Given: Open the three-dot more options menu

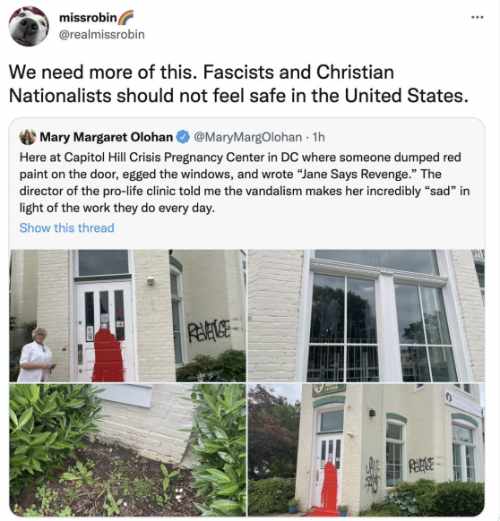Looking at the screenshot, I should (477, 17).
